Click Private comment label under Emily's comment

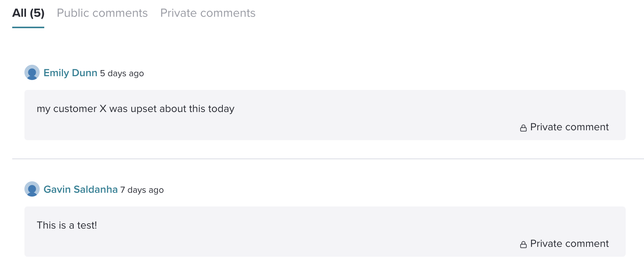pos(569,127)
